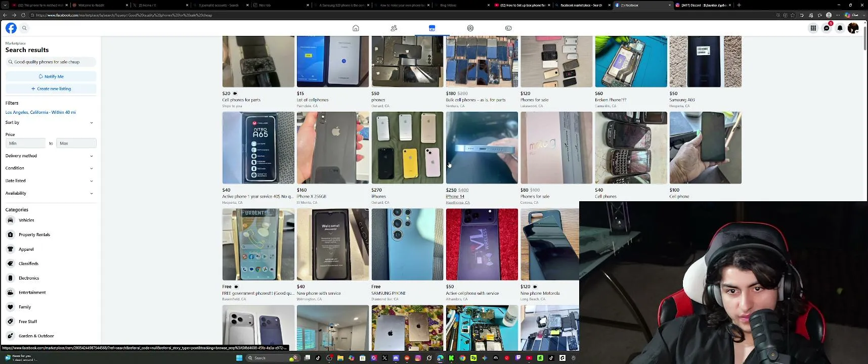
Task: Expand the Date listed filter
Action: 50,180
